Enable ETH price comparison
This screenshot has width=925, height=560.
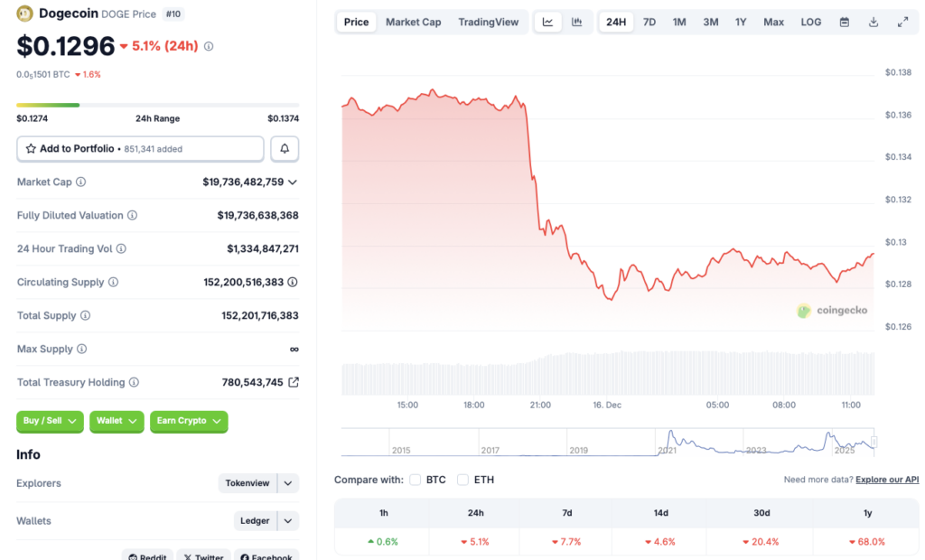click(462, 480)
